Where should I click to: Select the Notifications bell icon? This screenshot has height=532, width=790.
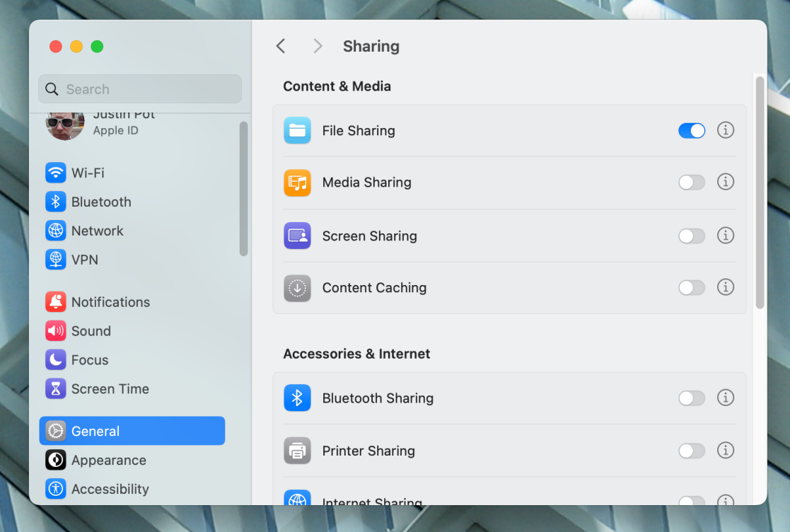pyautogui.click(x=55, y=302)
